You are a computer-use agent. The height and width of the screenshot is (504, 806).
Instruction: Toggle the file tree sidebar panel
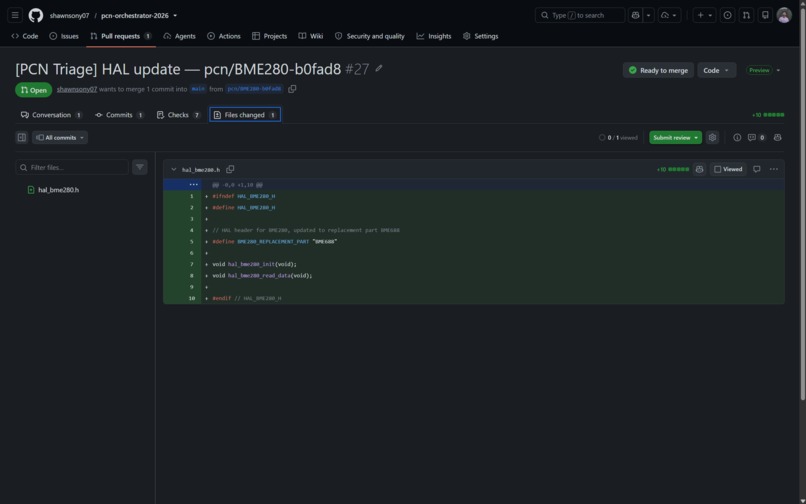click(22, 138)
